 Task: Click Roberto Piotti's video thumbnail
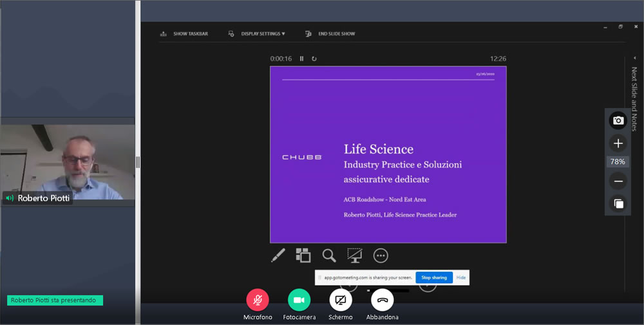tap(68, 162)
